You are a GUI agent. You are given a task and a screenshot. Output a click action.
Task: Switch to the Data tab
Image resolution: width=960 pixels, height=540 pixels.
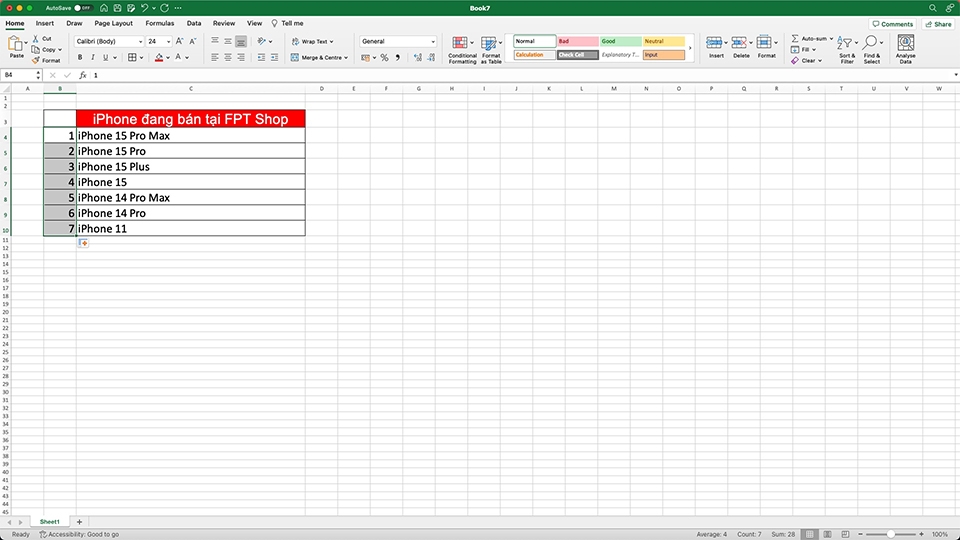(194, 23)
